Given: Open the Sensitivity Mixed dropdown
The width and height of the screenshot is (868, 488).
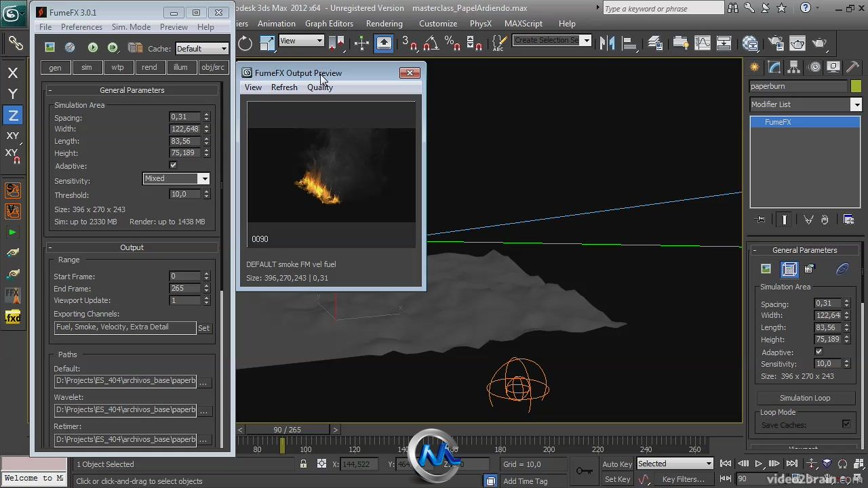Looking at the screenshot, I should click(176, 178).
